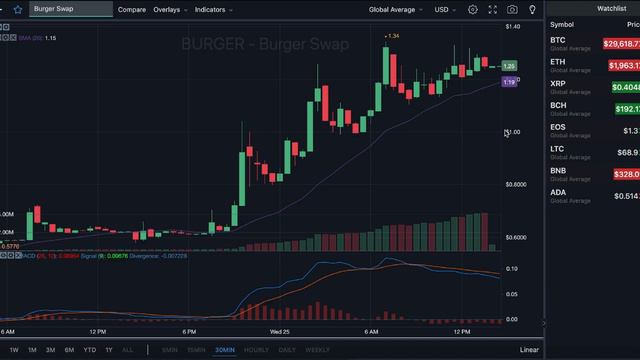Expand the collapsed side panel arrow beside chart

pos(544,323)
